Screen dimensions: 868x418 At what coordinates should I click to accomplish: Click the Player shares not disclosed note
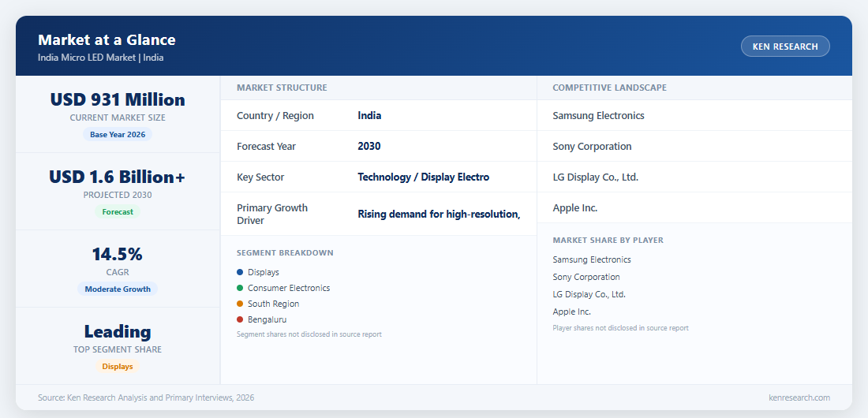click(x=620, y=328)
